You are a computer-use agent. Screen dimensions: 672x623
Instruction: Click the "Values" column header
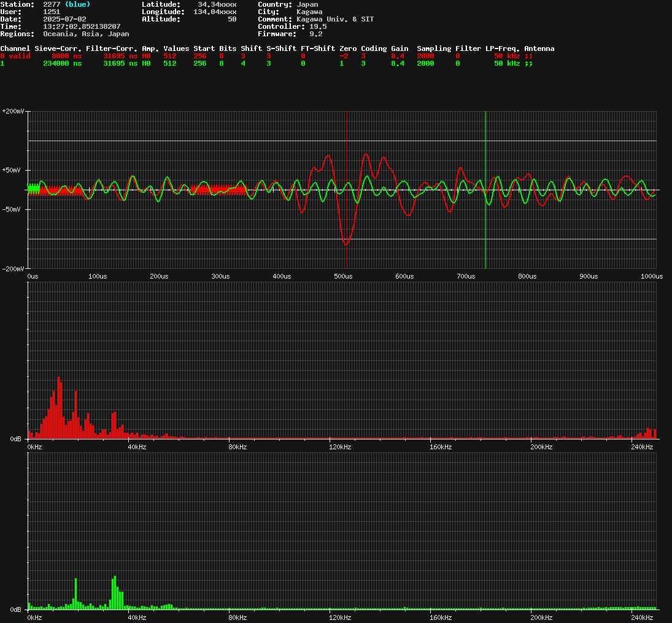coord(176,48)
